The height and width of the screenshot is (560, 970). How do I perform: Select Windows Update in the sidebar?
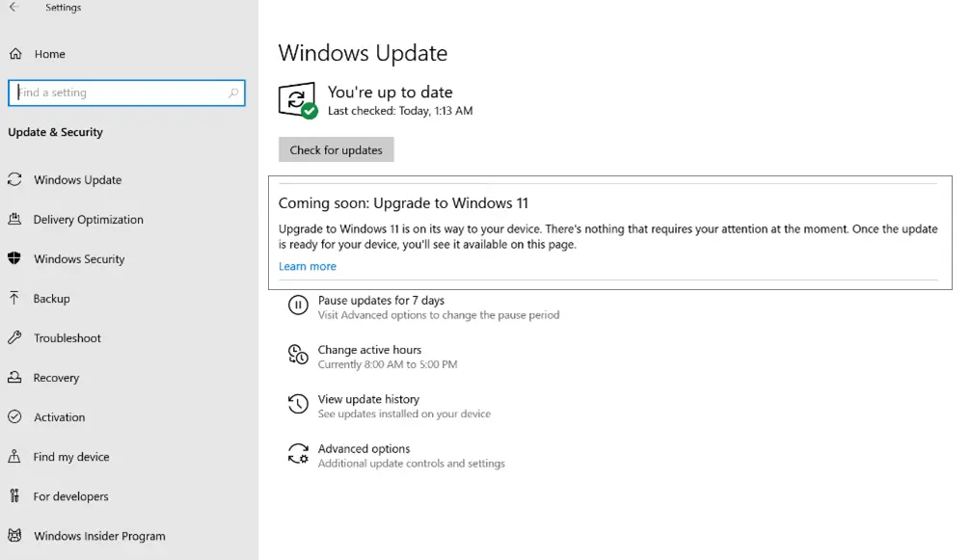pos(77,180)
